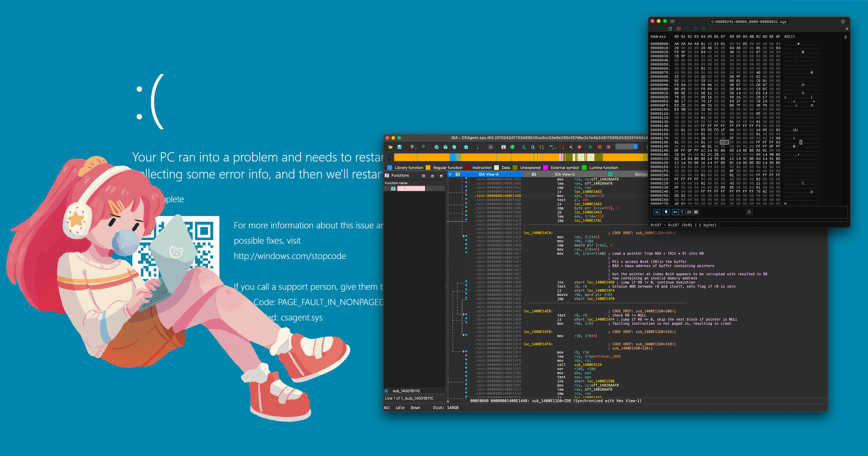Open the hex editor hamburger menu

tap(672, 21)
